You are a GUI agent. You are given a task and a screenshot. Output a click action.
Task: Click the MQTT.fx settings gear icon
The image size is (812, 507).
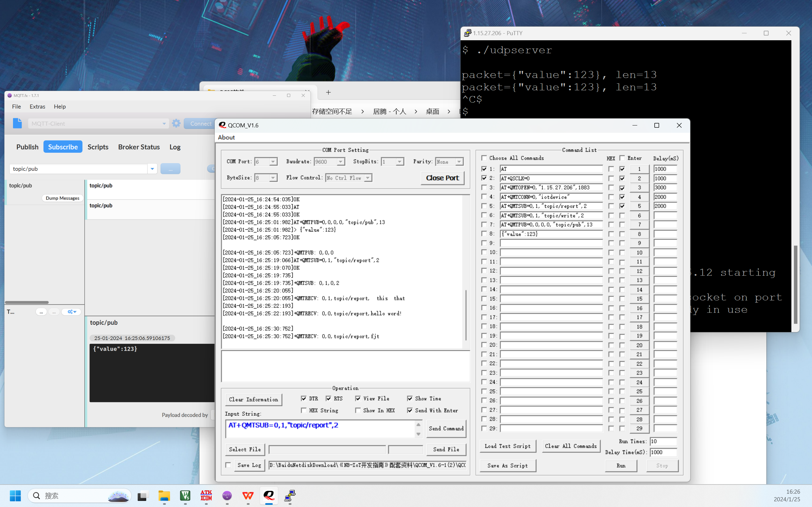(x=176, y=123)
